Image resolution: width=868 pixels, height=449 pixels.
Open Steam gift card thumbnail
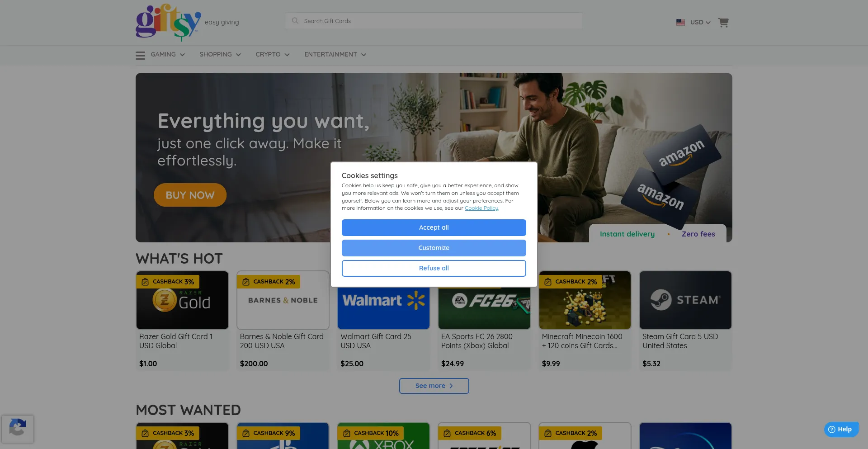pos(685,300)
